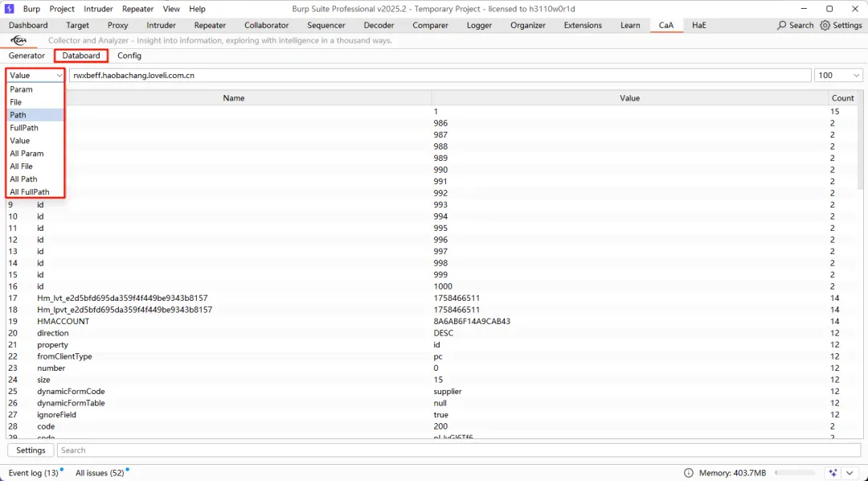Image resolution: width=868 pixels, height=481 pixels.
Task: Open Settings via the gear icon
Action: tap(825, 26)
